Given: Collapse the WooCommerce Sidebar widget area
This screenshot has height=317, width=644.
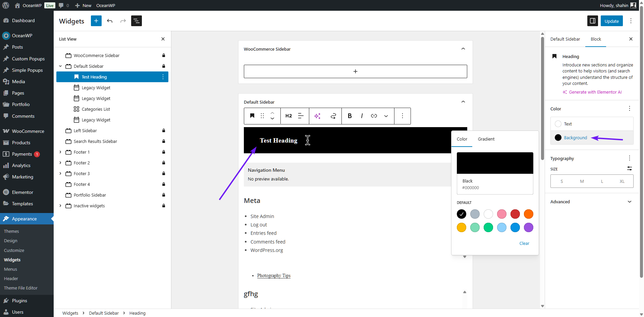Looking at the screenshot, I should pyautogui.click(x=463, y=49).
